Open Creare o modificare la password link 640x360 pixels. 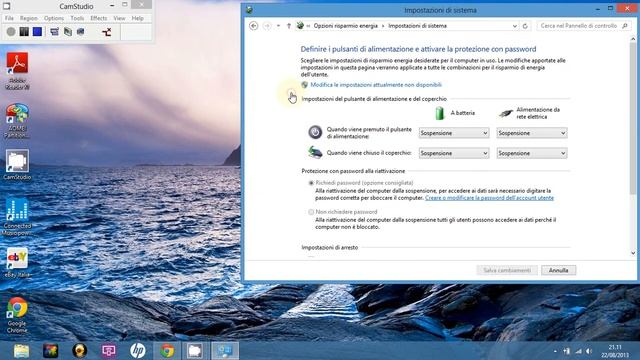coord(489,198)
